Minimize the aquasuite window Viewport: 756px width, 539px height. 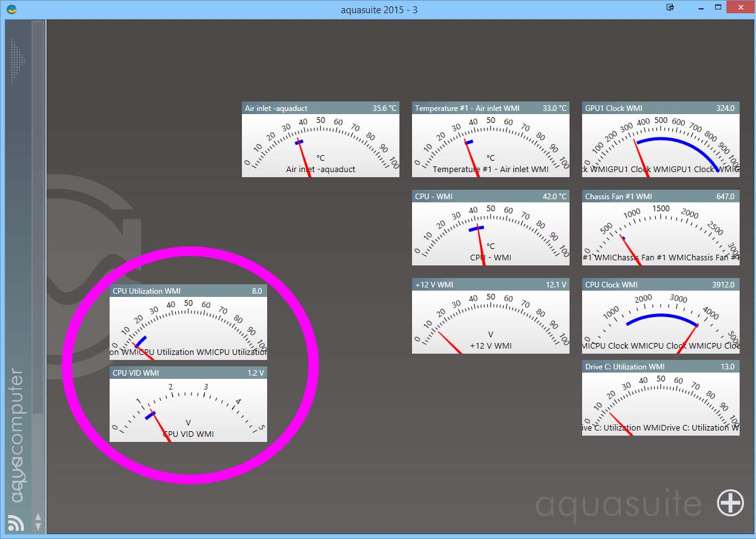[x=700, y=8]
